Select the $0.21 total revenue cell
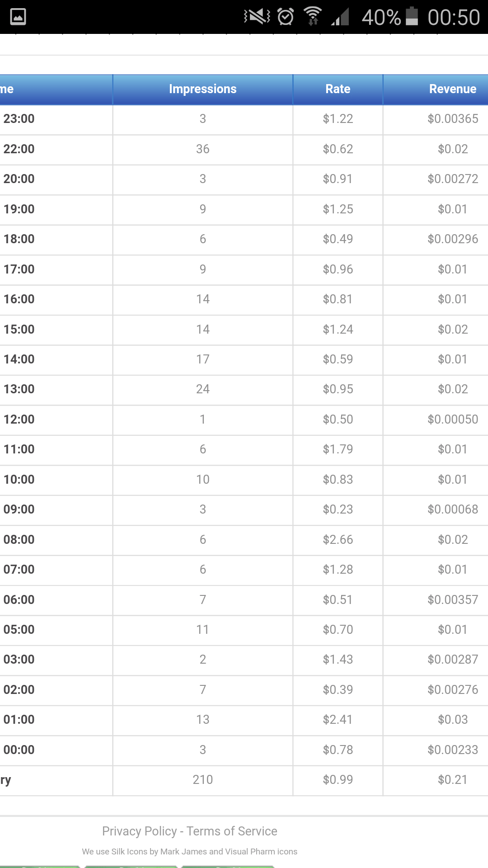This screenshot has width=488, height=868. point(452,779)
